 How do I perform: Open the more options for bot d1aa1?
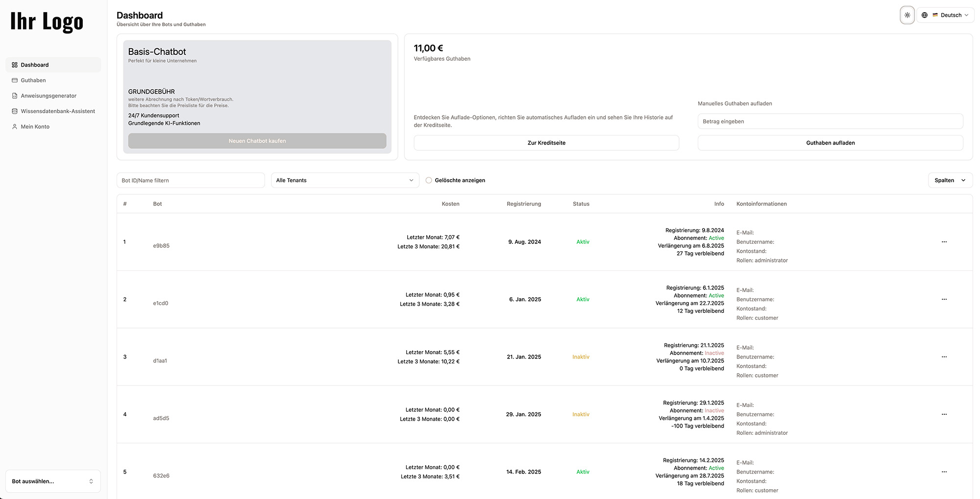[x=944, y=357]
